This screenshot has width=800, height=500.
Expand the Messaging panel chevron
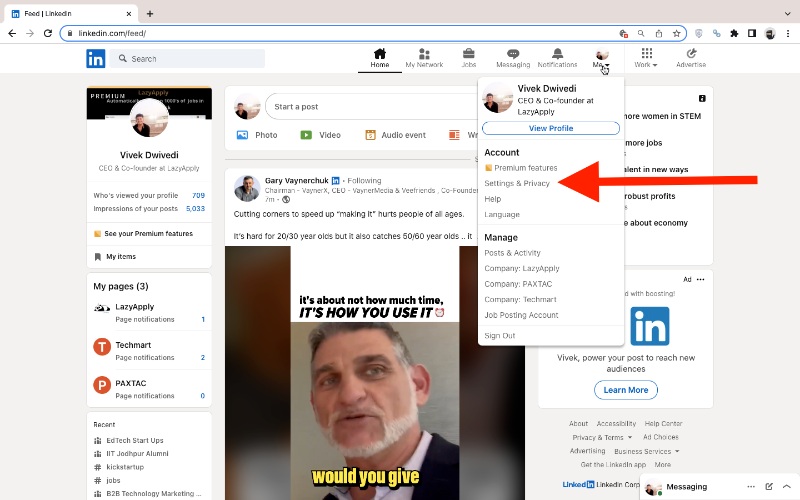click(x=787, y=487)
